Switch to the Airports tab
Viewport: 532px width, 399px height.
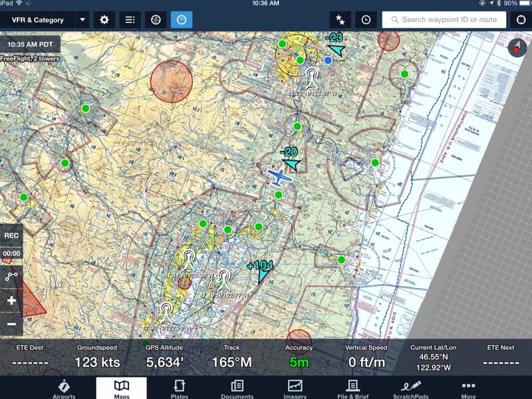(x=64, y=389)
